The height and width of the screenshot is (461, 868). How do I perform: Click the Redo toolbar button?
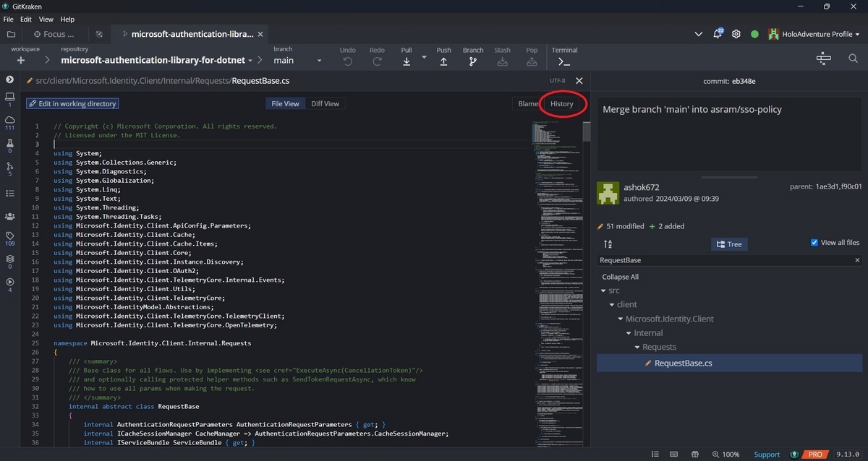click(x=377, y=56)
